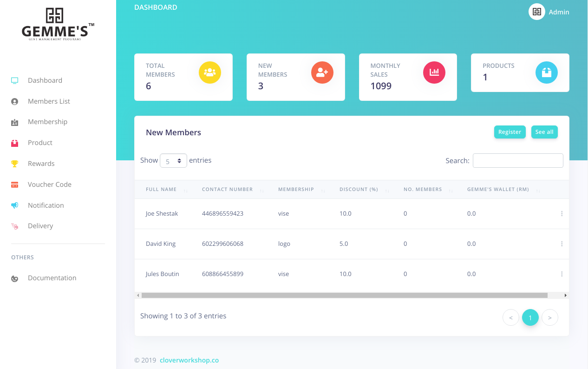
Task: Open the entries-per-page dropdown
Action: [x=173, y=161]
